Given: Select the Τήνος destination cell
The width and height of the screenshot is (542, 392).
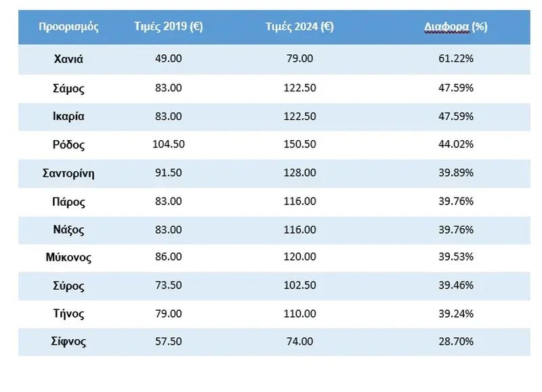Looking at the screenshot, I should coord(68,313).
